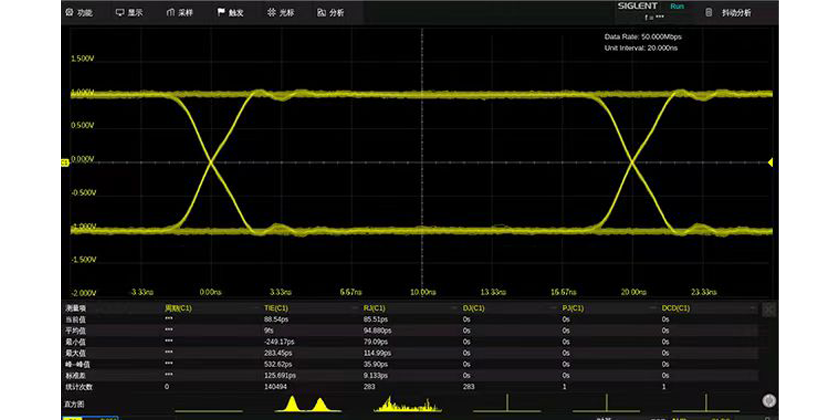Viewport: 840px width, 420px height.
Task: Open the 光标 (Cursors) menu
Action: pyautogui.click(x=281, y=13)
